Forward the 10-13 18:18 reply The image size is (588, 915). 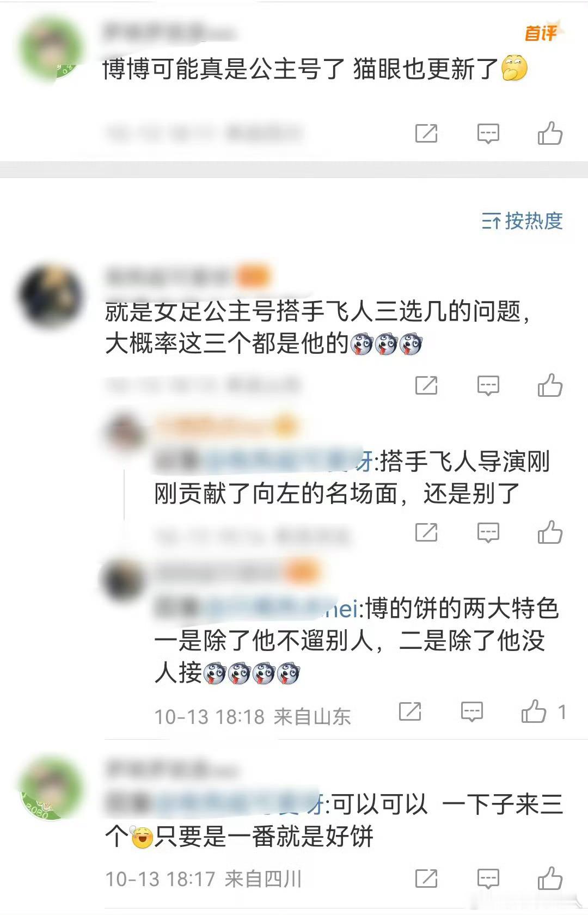coord(409,711)
